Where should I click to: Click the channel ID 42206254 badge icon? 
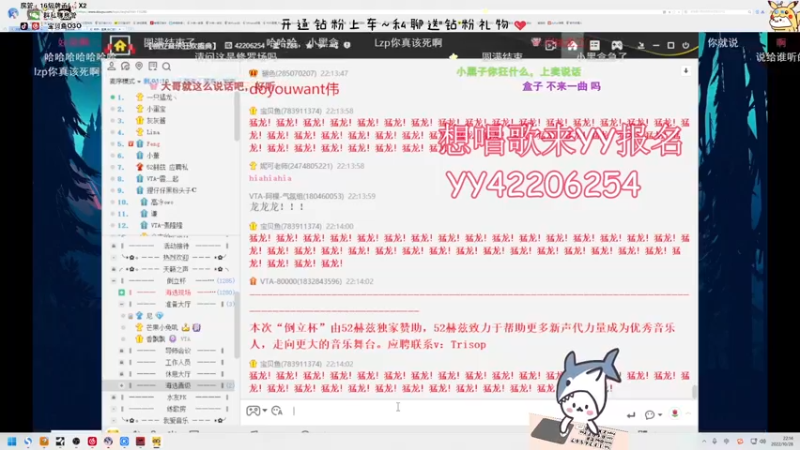(229, 45)
